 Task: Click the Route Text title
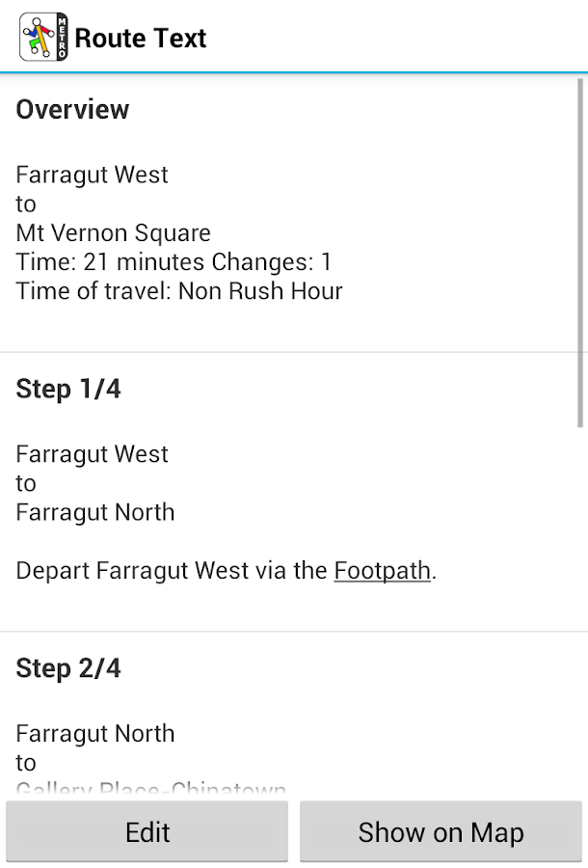click(x=141, y=39)
